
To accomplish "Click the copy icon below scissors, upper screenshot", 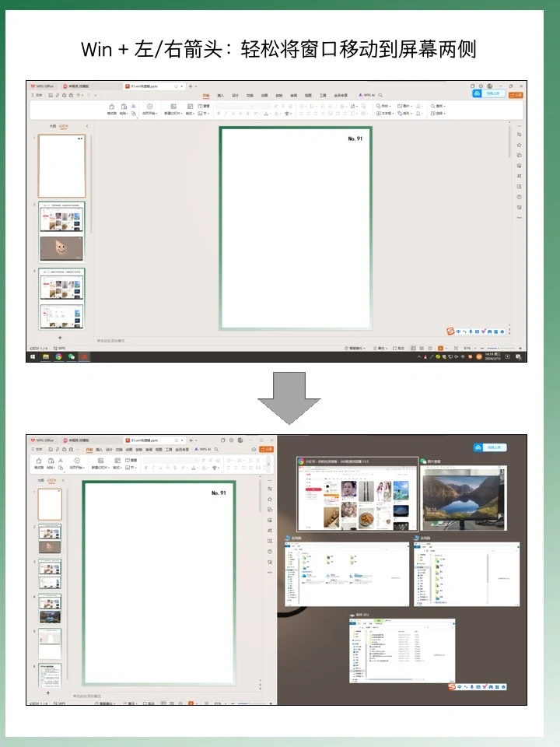I will coord(133,114).
